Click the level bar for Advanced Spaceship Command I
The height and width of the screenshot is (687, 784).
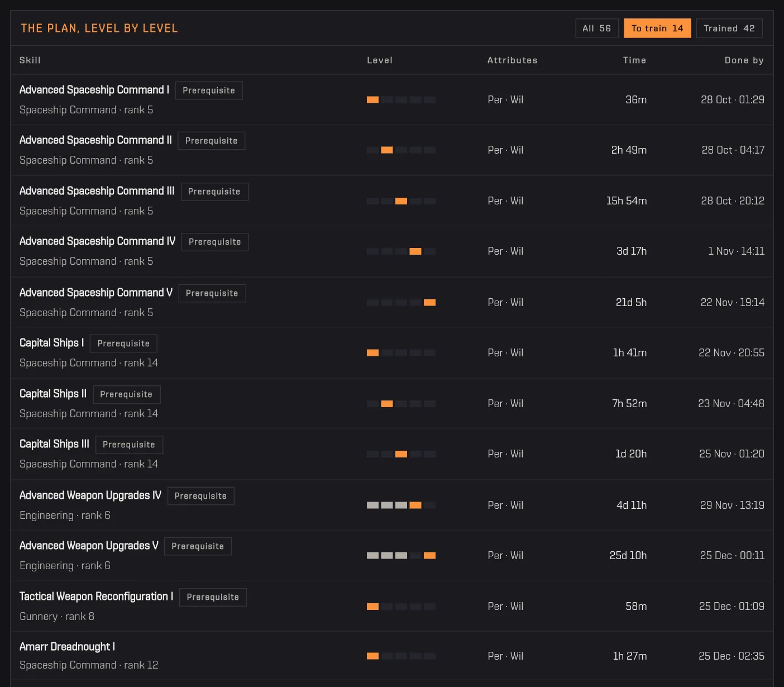401,100
